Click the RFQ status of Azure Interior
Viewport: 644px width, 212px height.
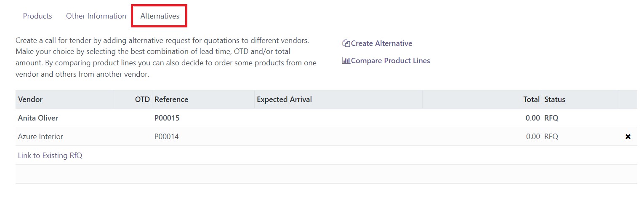click(x=551, y=137)
